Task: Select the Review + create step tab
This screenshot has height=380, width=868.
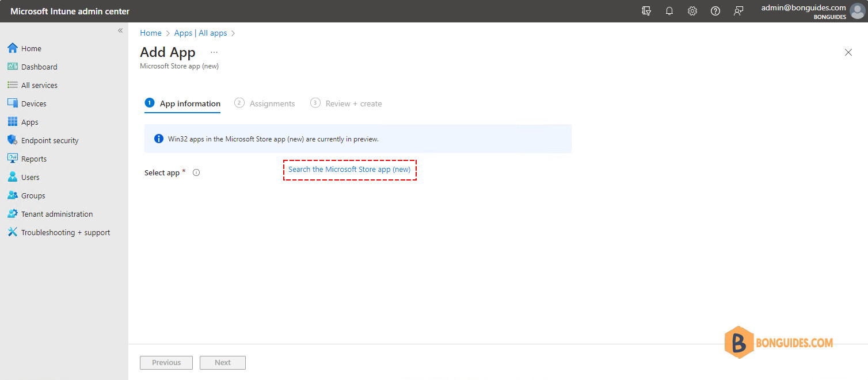Action: [x=346, y=103]
